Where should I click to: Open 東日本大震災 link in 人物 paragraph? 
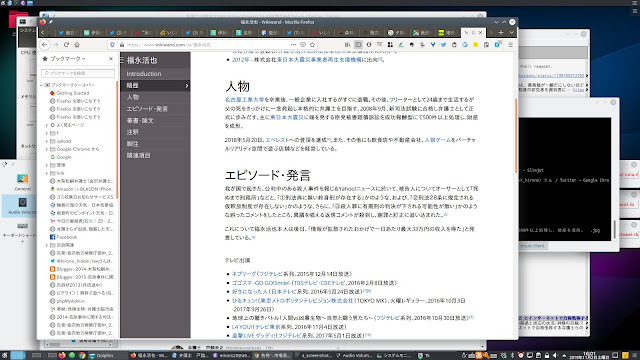coord(287,117)
